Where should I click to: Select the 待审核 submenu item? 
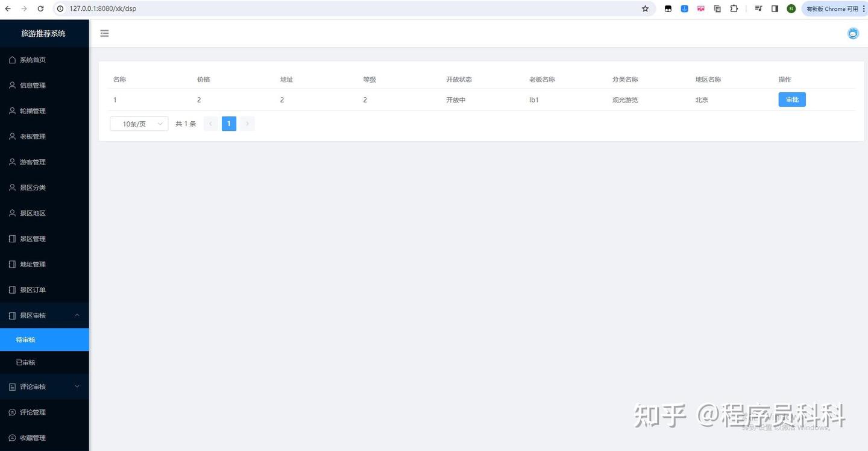tap(45, 339)
